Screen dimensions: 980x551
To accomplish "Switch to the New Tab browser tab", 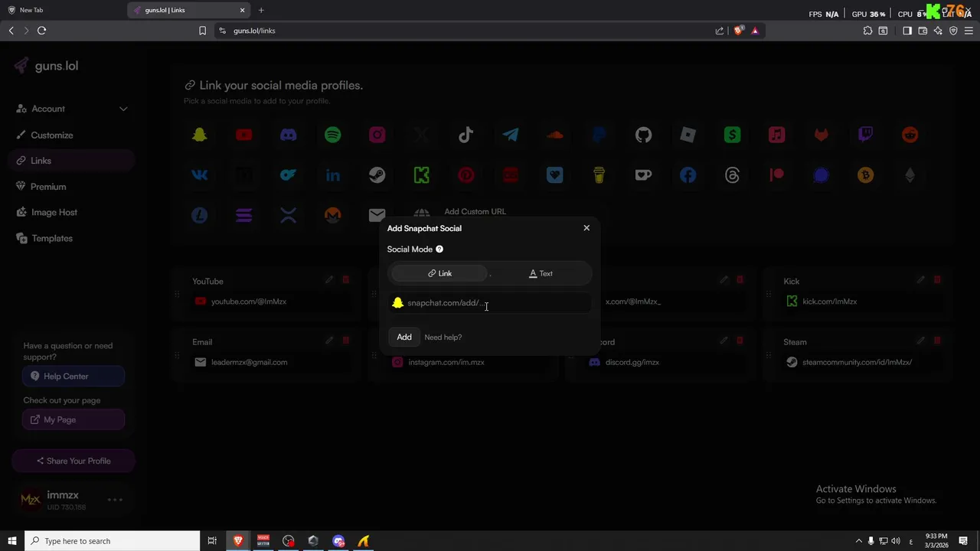I will pyautogui.click(x=63, y=10).
